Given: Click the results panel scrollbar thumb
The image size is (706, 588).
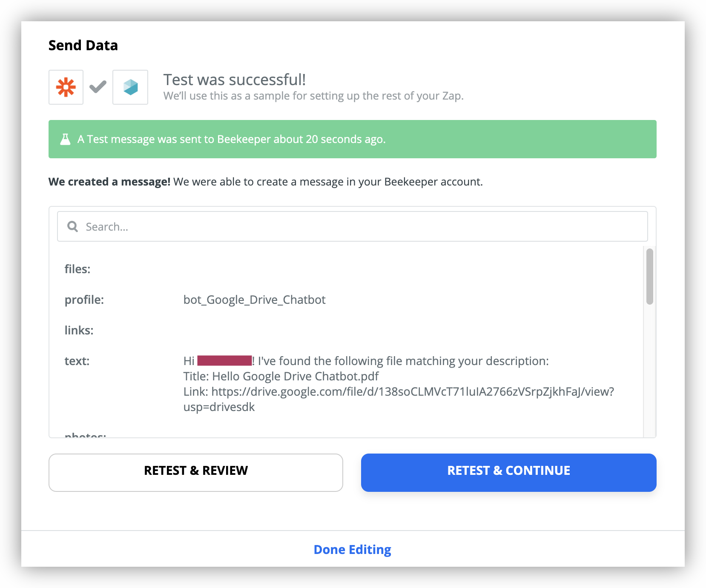Looking at the screenshot, I should click(650, 277).
